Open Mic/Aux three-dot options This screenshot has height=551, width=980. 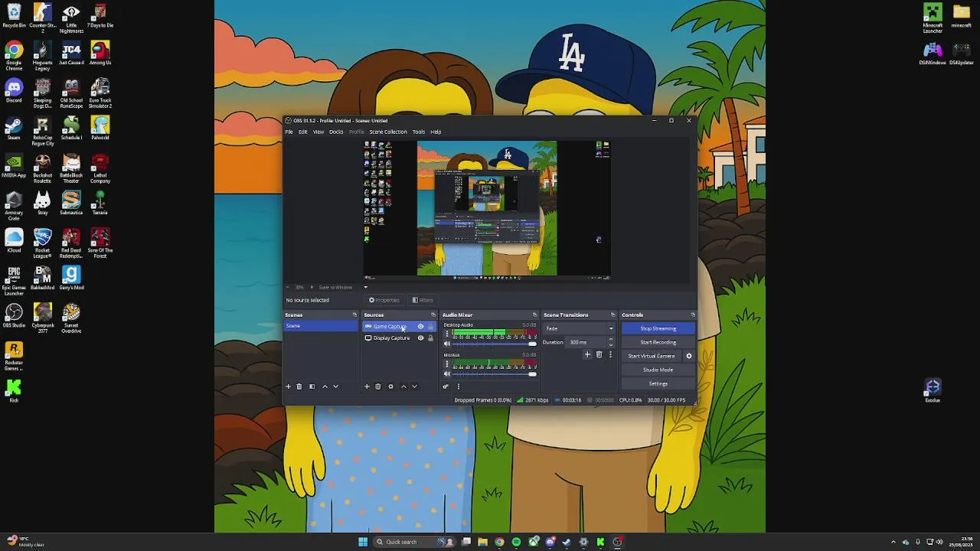[x=447, y=364]
